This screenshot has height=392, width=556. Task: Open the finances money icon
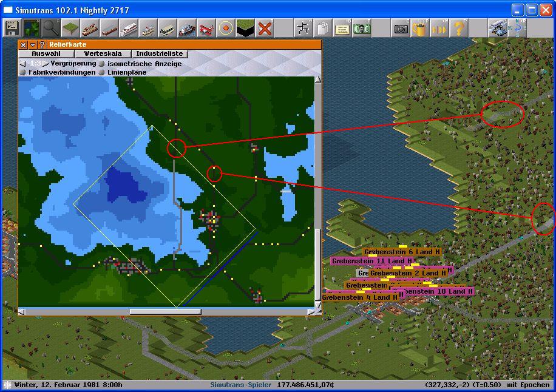362,28
